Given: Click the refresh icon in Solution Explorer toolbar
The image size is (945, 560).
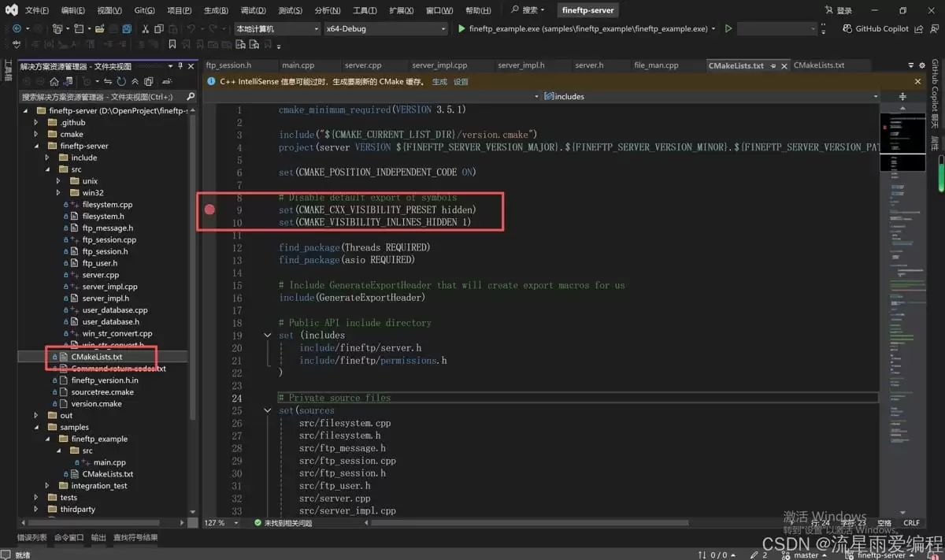Looking at the screenshot, I should [x=121, y=81].
